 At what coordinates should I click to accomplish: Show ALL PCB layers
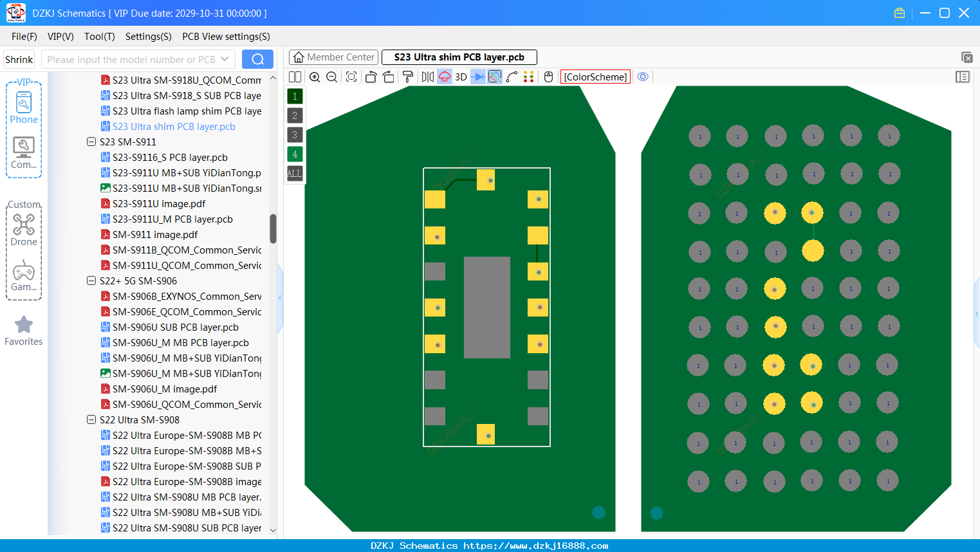coord(295,174)
